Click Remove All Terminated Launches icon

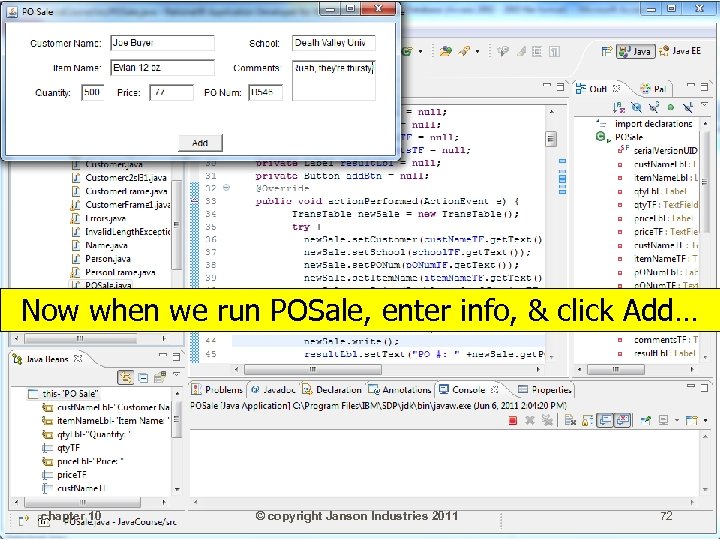tap(547, 420)
